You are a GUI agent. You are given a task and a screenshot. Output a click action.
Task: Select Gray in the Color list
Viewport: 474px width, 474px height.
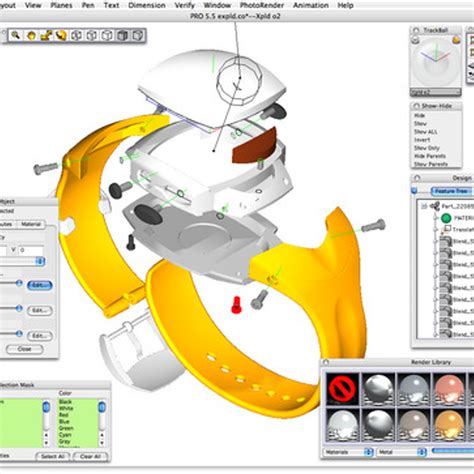tap(64, 441)
